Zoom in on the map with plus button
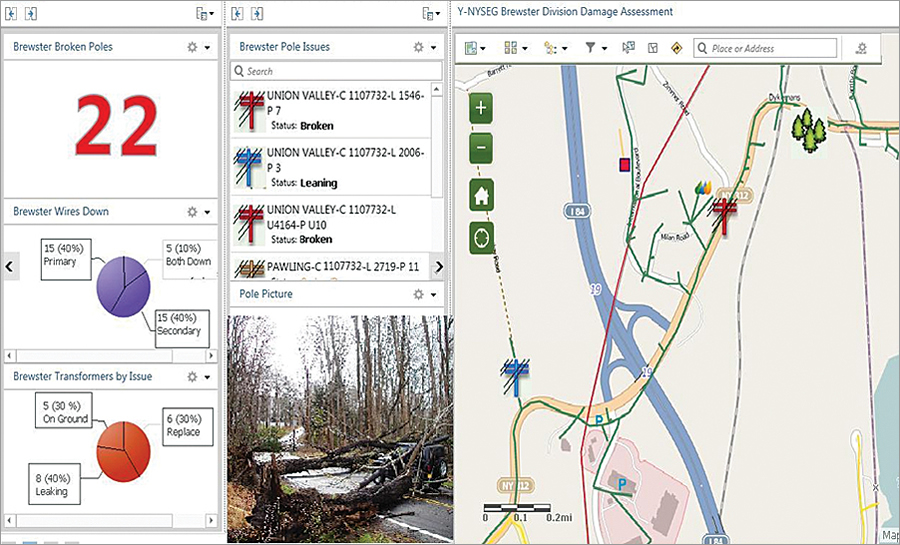 click(481, 108)
